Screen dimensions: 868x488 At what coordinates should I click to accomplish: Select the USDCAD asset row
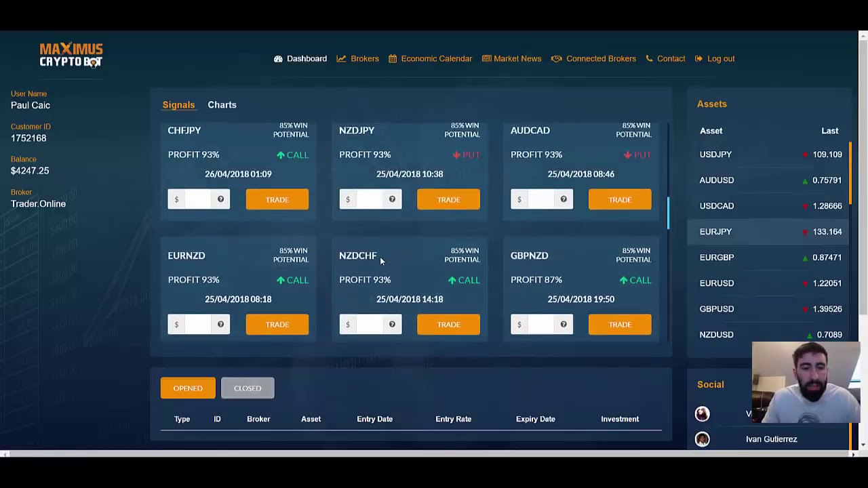tap(770, 206)
